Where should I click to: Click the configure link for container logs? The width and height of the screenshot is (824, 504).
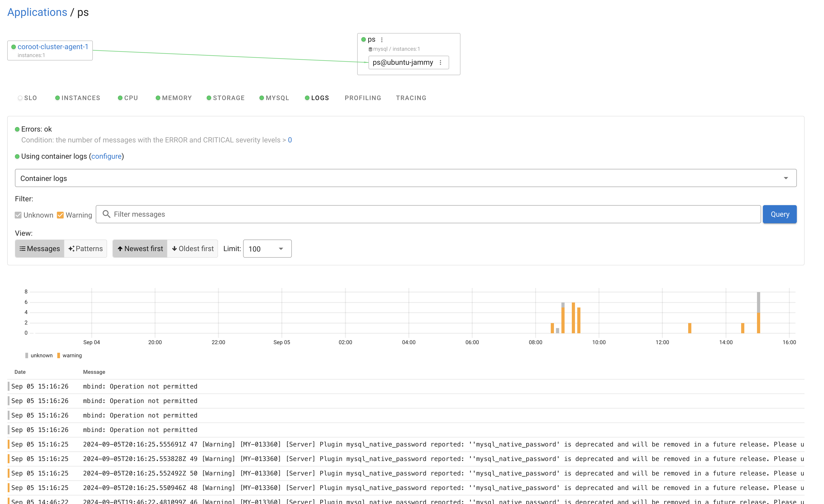click(x=106, y=156)
